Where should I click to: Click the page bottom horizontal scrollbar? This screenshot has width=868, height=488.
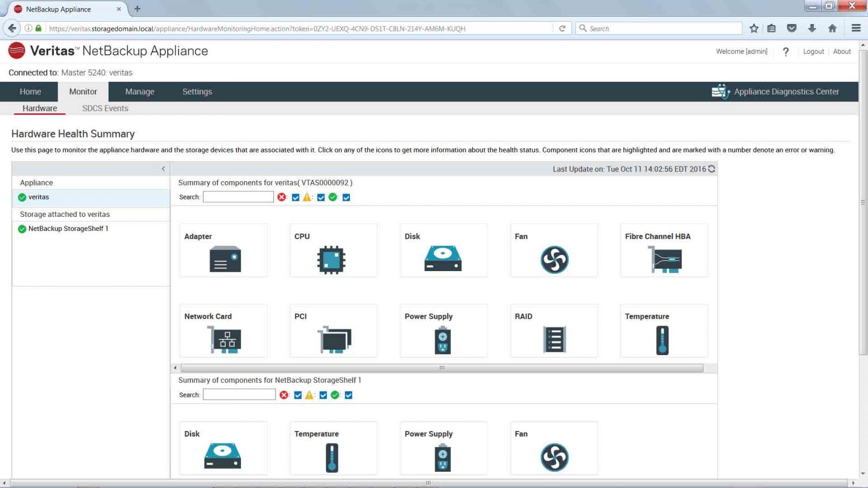(429, 483)
